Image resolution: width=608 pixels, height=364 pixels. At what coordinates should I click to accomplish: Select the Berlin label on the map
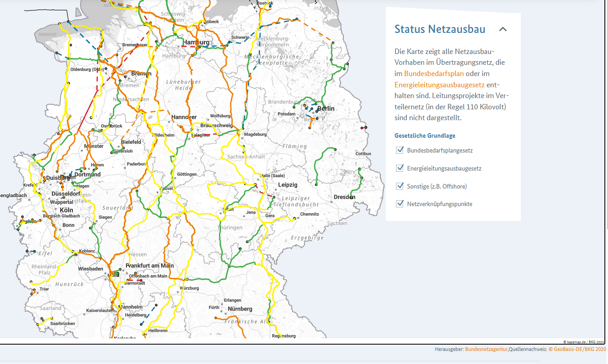tap(326, 109)
